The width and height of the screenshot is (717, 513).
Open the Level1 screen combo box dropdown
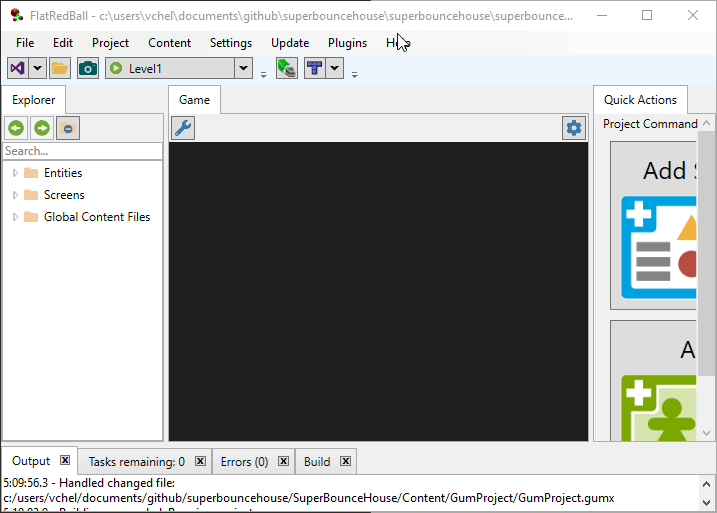tap(244, 69)
